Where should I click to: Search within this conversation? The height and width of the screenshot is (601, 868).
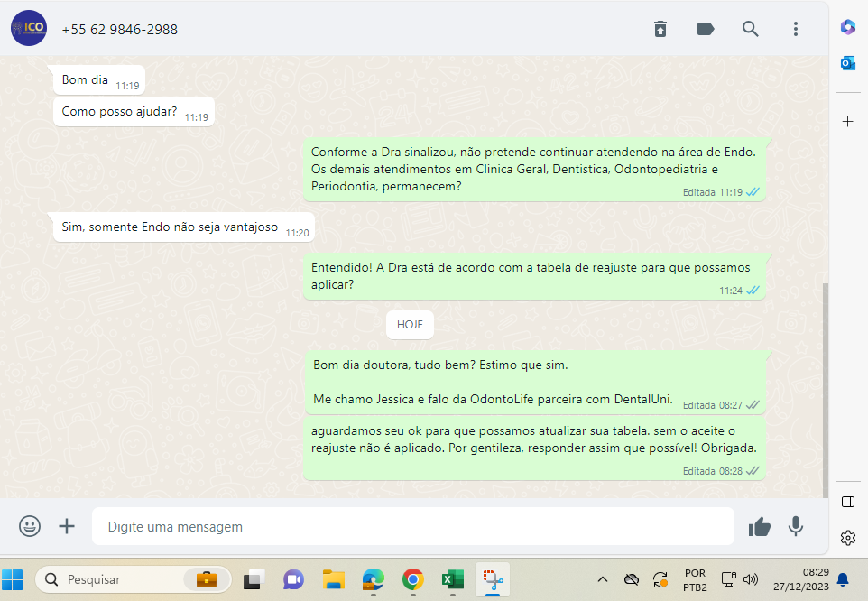750,29
